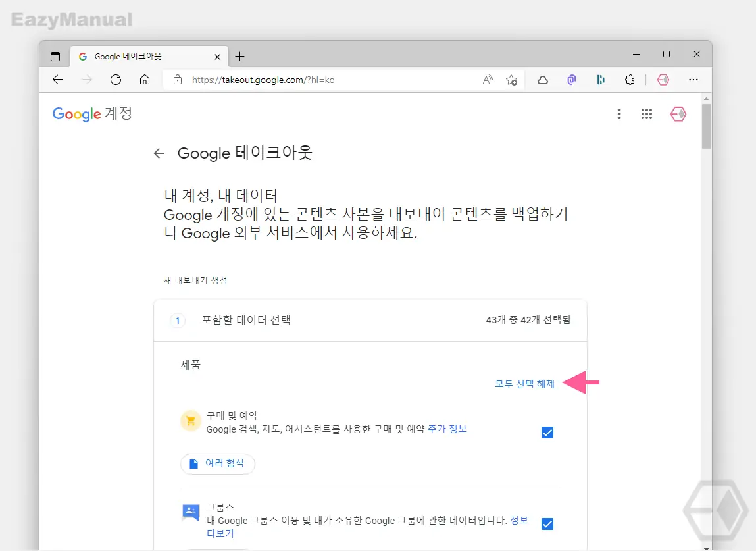Activate the Read aloud icon
Image resolution: width=756 pixels, height=551 pixels.
click(x=488, y=80)
